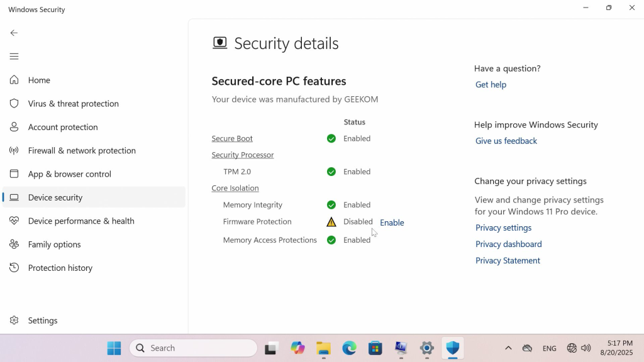Click the OneDrive cloud tray icon

tap(528, 348)
